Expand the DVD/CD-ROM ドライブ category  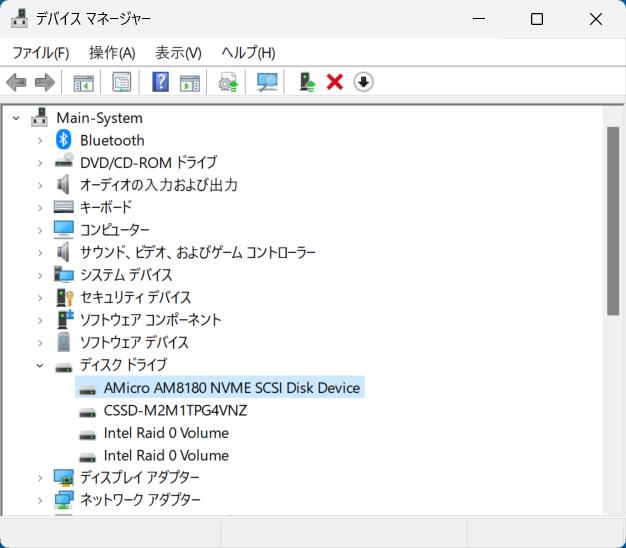(x=40, y=163)
